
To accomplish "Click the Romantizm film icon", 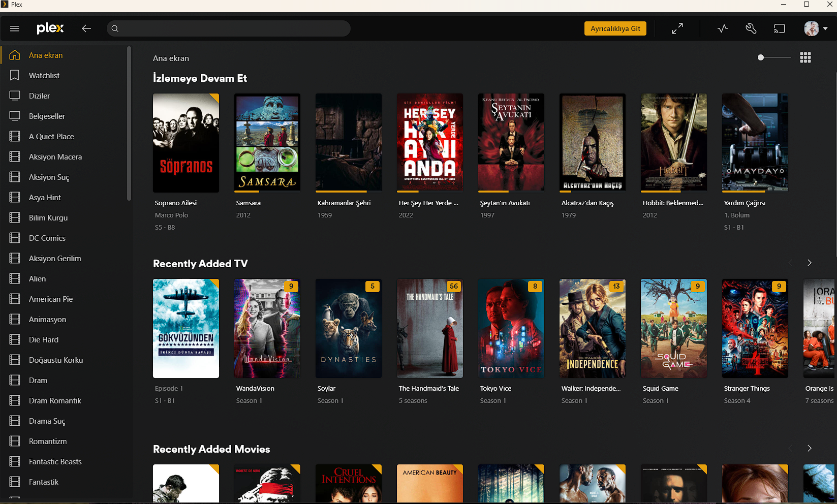I will tap(15, 441).
